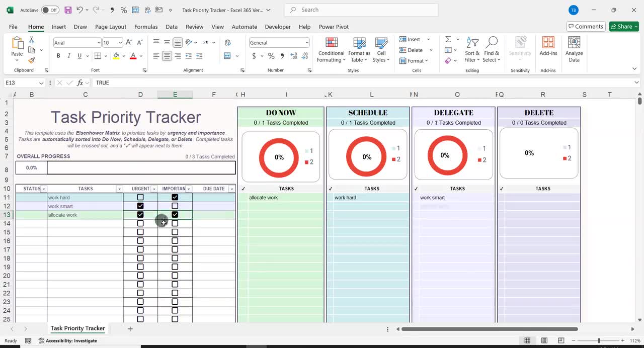
Task: Open Conditional Formatting options
Action: [x=331, y=49]
